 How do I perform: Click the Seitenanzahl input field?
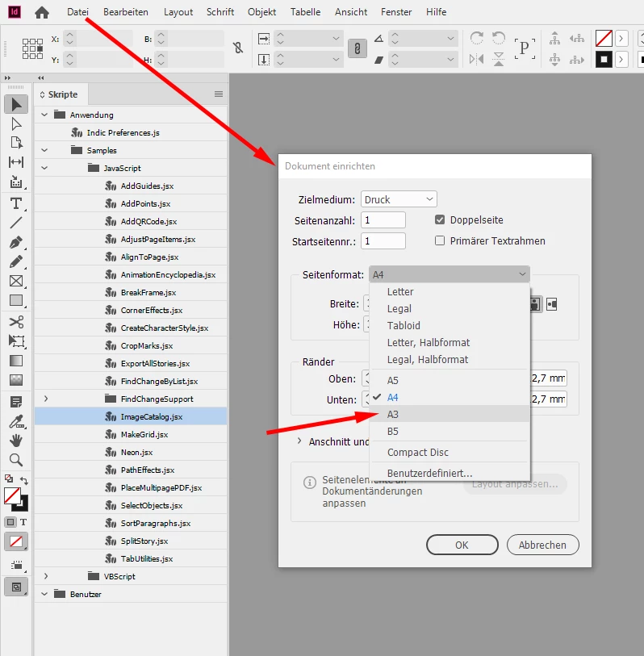[383, 220]
